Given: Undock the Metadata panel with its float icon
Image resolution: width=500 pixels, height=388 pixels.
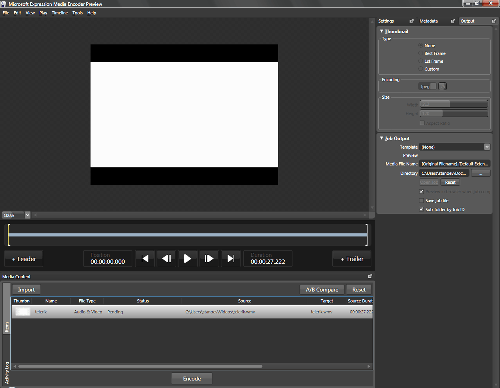Looking at the screenshot, I should (x=453, y=21).
